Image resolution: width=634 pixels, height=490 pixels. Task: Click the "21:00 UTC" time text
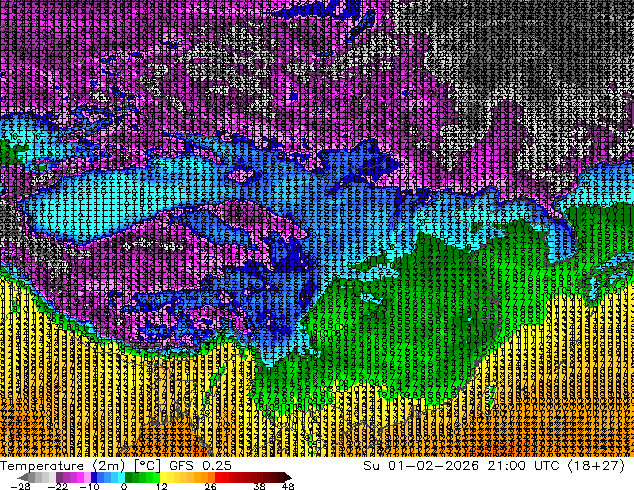tap(523, 466)
